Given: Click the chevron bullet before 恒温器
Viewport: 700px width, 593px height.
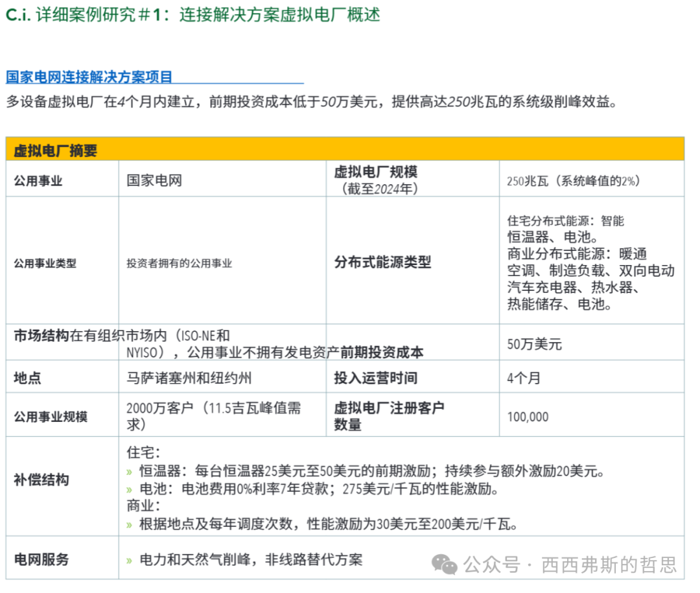Looking at the screenshot, I should point(130,471).
